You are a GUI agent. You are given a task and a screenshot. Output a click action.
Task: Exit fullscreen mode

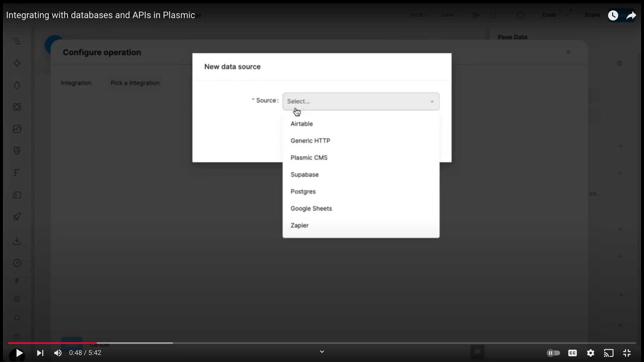tap(627, 353)
